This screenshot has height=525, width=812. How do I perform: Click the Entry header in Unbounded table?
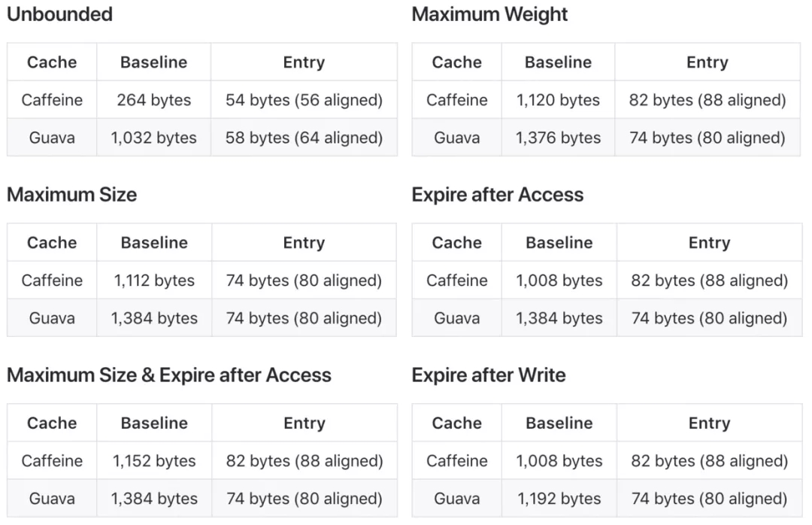[x=304, y=62]
